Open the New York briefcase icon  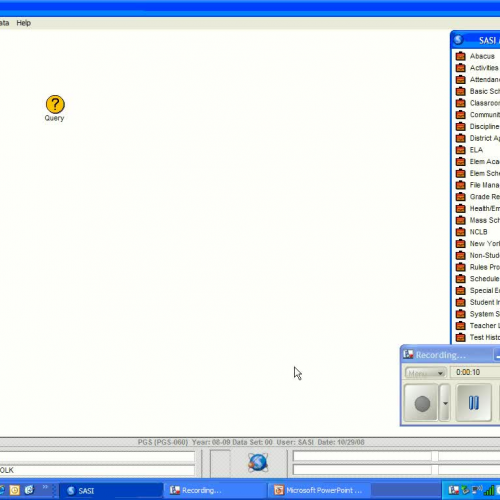tap(460, 244)
